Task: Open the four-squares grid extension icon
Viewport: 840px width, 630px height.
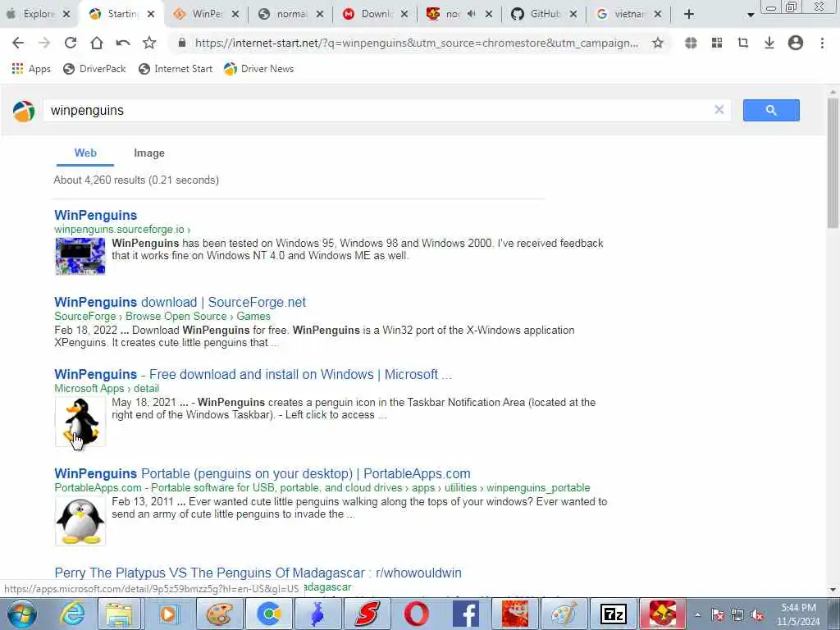Action: coord(717,43)
